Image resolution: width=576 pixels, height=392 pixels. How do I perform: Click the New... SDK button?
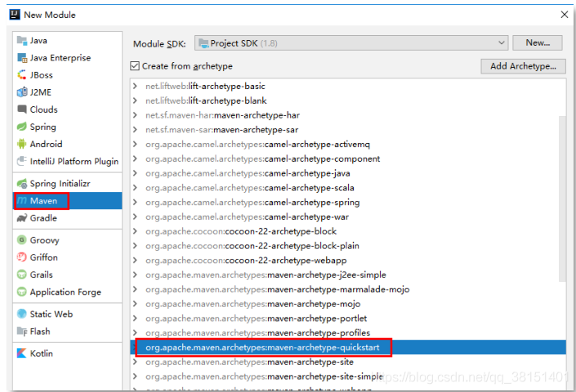tap(538, 43)
